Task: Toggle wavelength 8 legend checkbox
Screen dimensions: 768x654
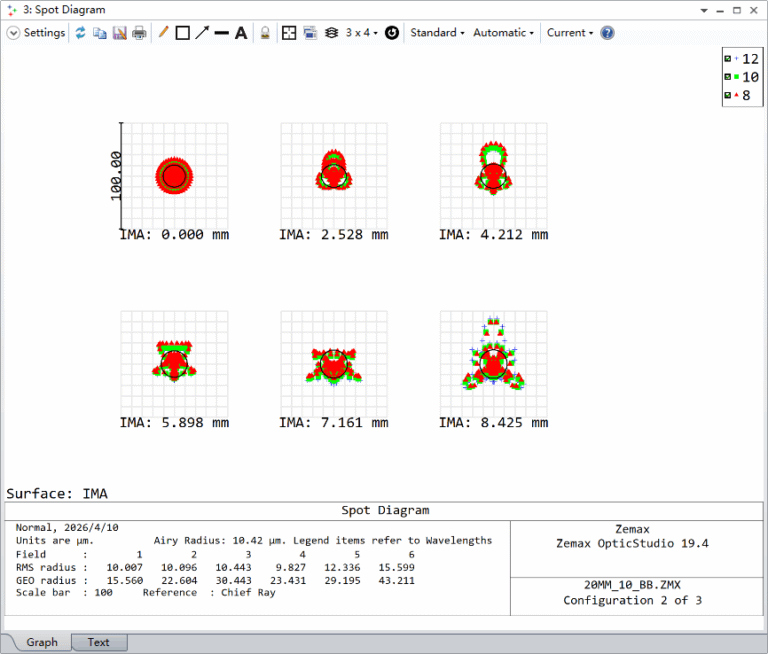Action: pyautogui.click(x=728, y=95)
